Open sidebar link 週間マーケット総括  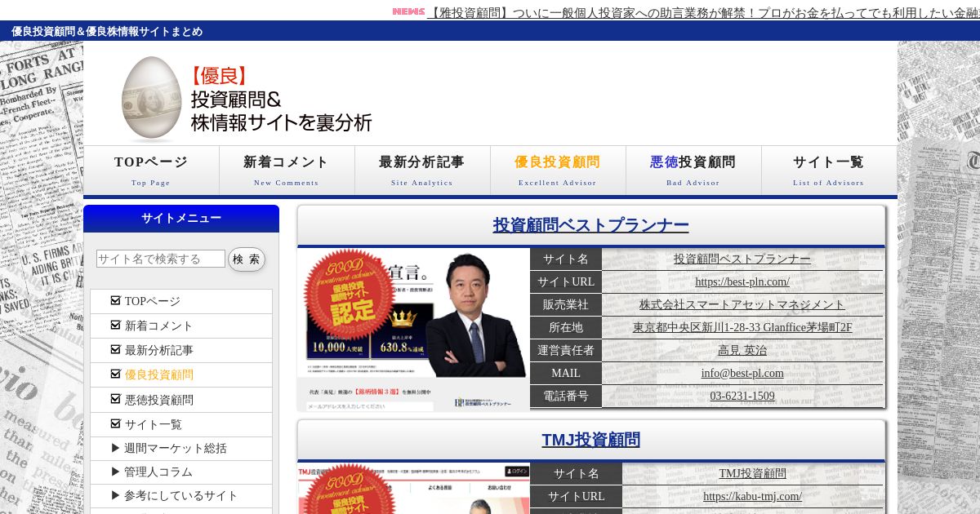pos(175,448)
